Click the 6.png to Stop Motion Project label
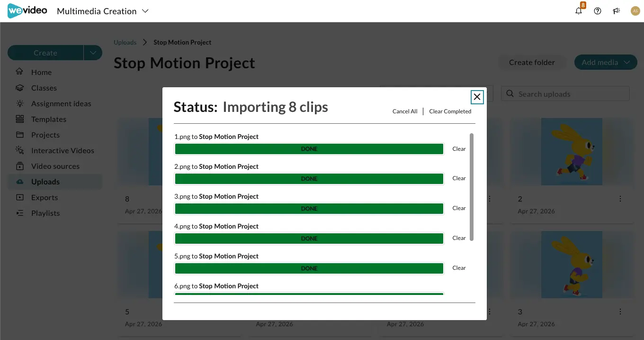This screenshot has width=644, height=340. tap(216, 286)
